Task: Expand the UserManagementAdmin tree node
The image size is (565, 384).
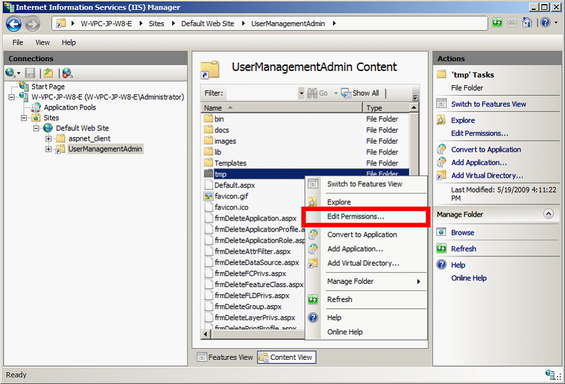Action: [48, 149]
